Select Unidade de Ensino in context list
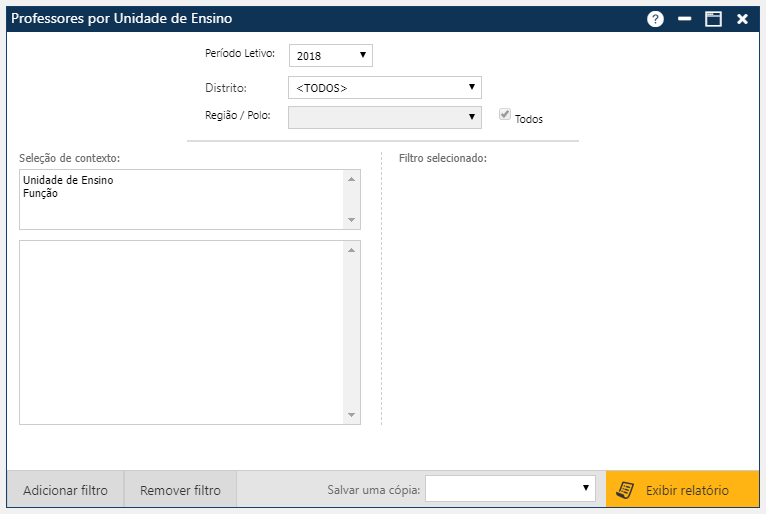766x514 pixels. [x=68, y=181]
